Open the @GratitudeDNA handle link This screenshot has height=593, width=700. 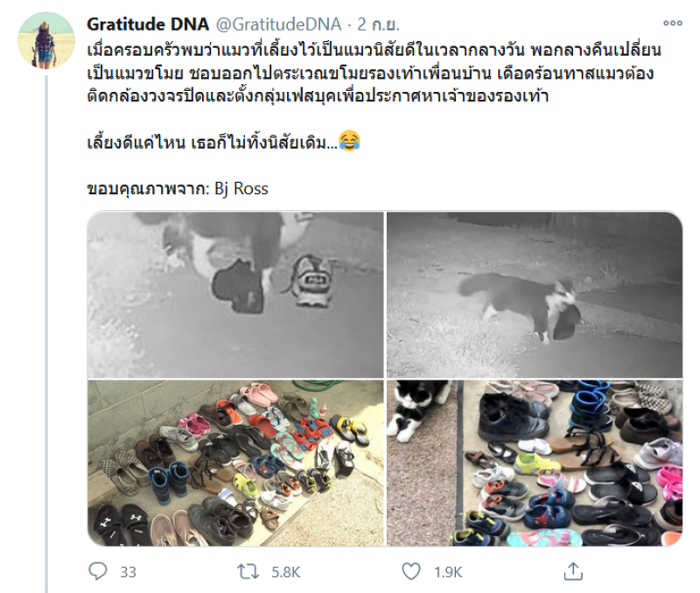(279, 24)
